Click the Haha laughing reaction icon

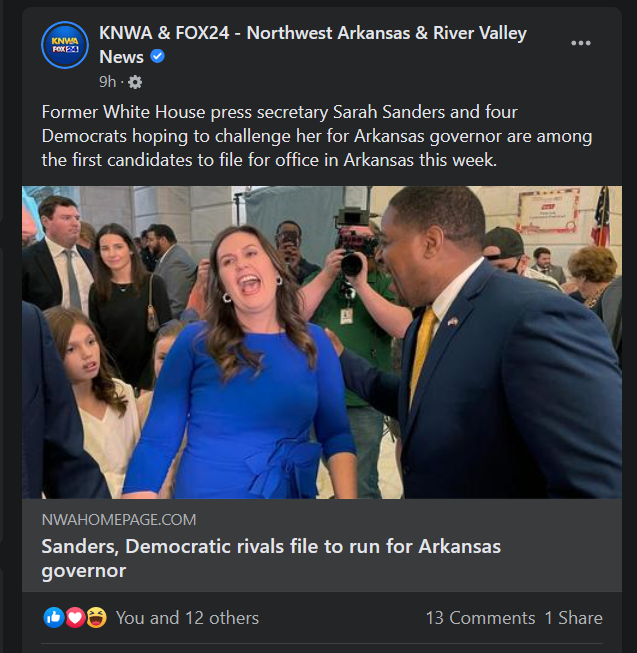[x=96, y=618]
